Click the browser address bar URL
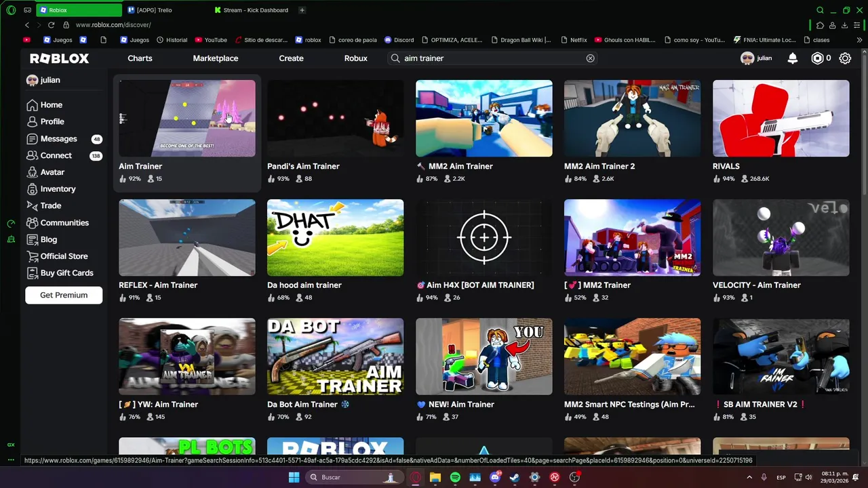 (113, 25)
